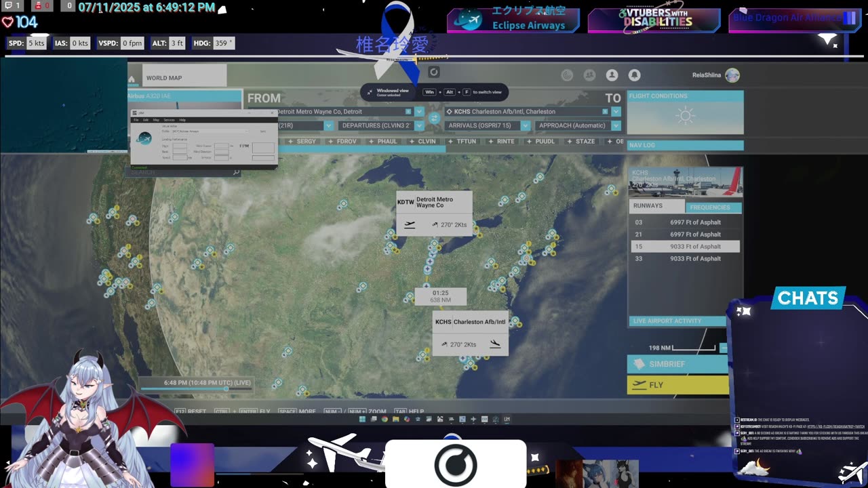Click the KCHS airport photo thumbnail

(x=686, y=182)
